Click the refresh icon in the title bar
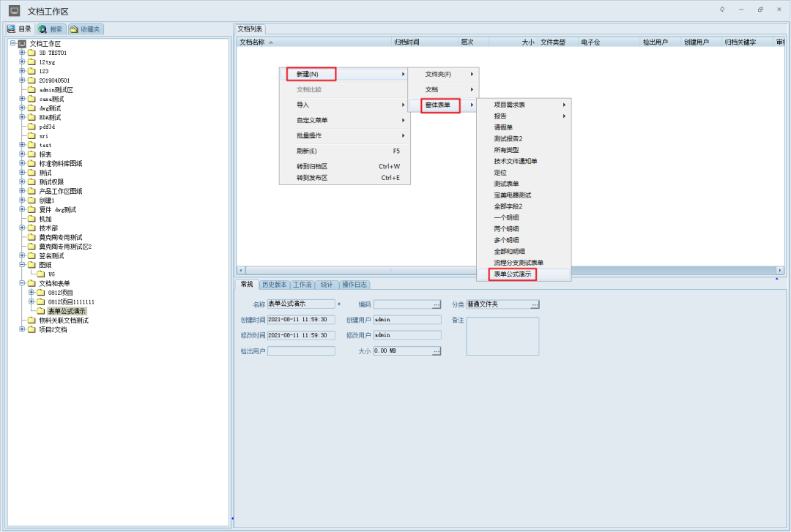 pos(722,10)
